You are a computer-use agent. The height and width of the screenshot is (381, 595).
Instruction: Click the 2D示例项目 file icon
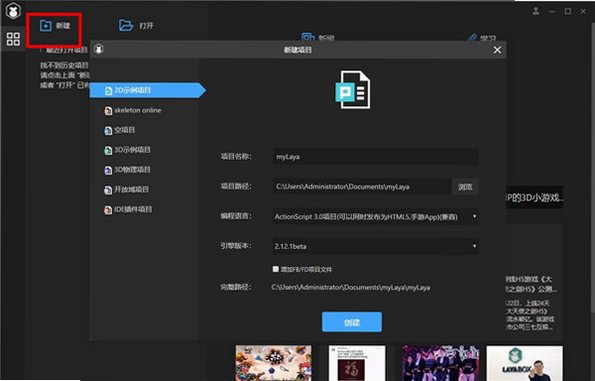point(108,90)
